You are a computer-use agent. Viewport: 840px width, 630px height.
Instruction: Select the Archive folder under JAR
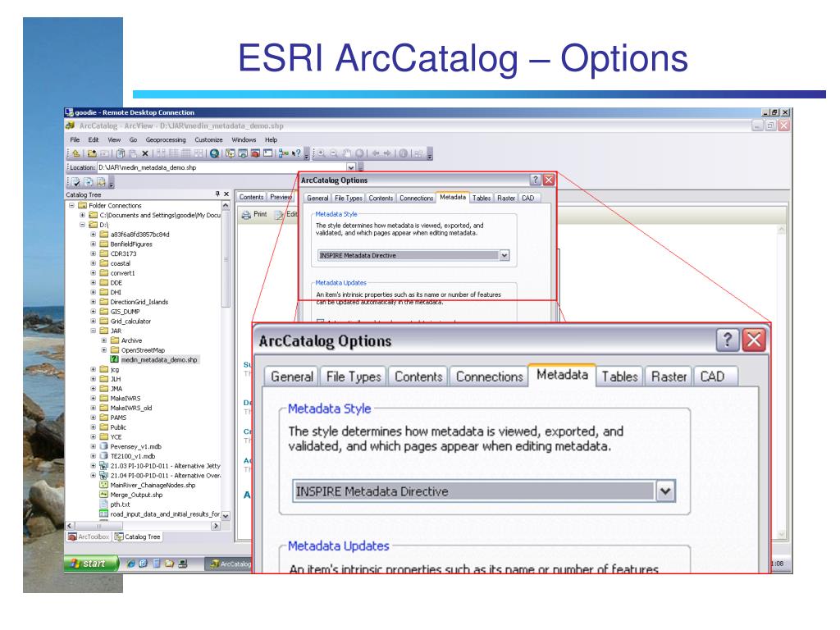[x=131, y=340]
